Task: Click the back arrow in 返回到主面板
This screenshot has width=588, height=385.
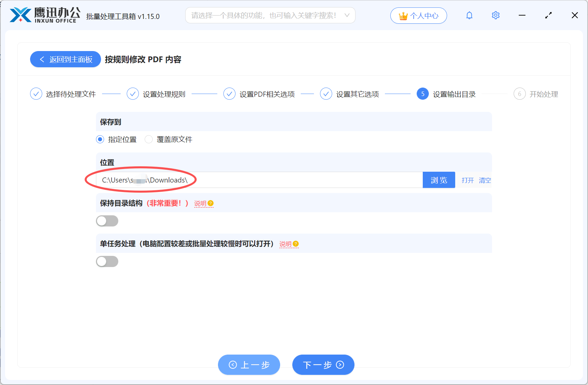Action: coord(42,59)
